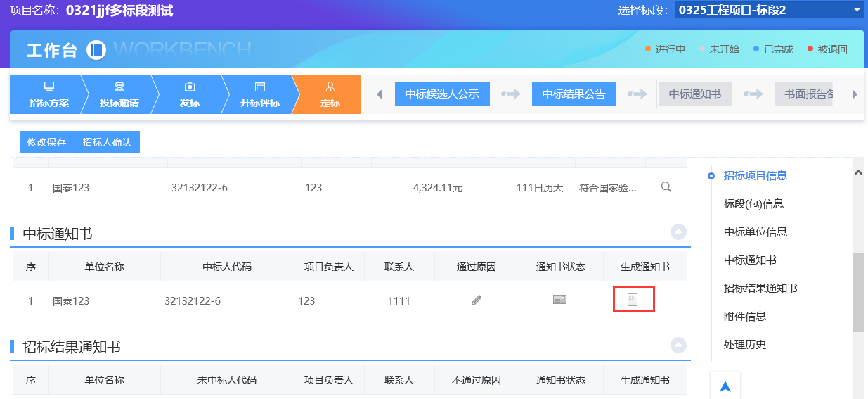Click the 招标人确认 button
Screen dimensions: 868x399
[x=108, y=142]
